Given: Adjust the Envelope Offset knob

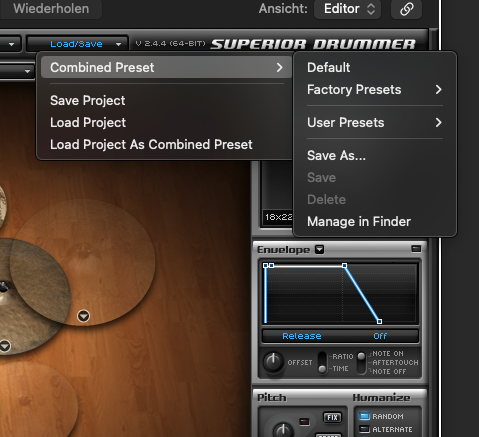Looking at the screenshot, I should [x=273, y=362].
